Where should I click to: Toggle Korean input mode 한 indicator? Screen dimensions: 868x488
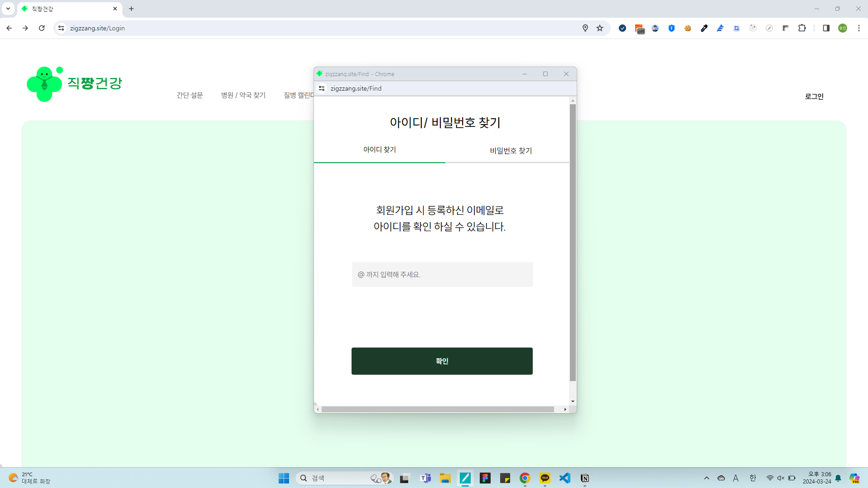point(752,478)
